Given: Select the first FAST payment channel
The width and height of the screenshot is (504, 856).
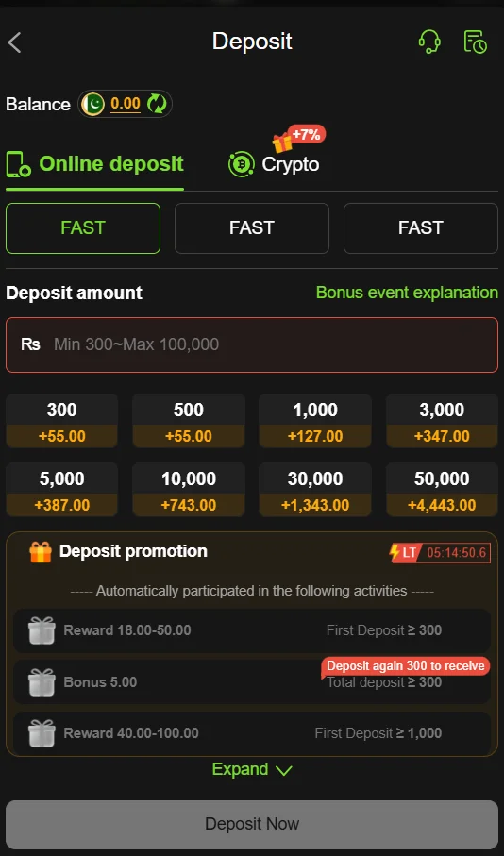Looking at the screenshot, I should (83, 228).
